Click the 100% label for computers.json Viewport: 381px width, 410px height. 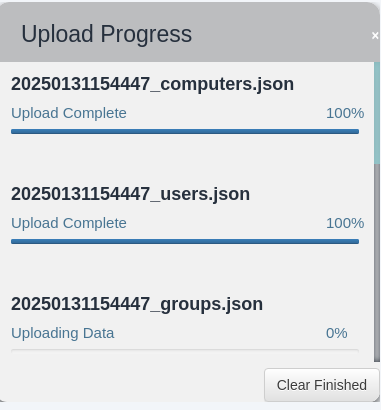pos(345,113)
